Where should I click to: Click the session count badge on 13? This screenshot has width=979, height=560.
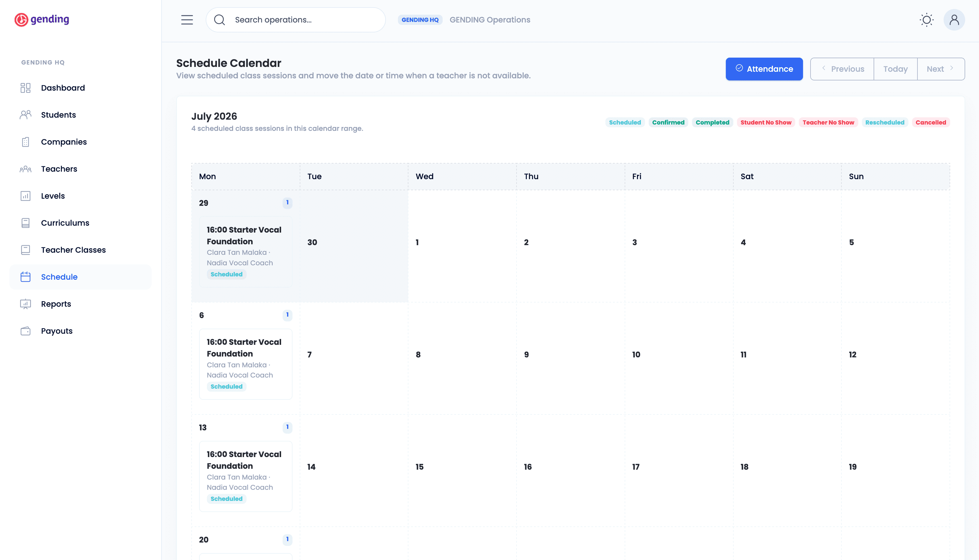287,427
